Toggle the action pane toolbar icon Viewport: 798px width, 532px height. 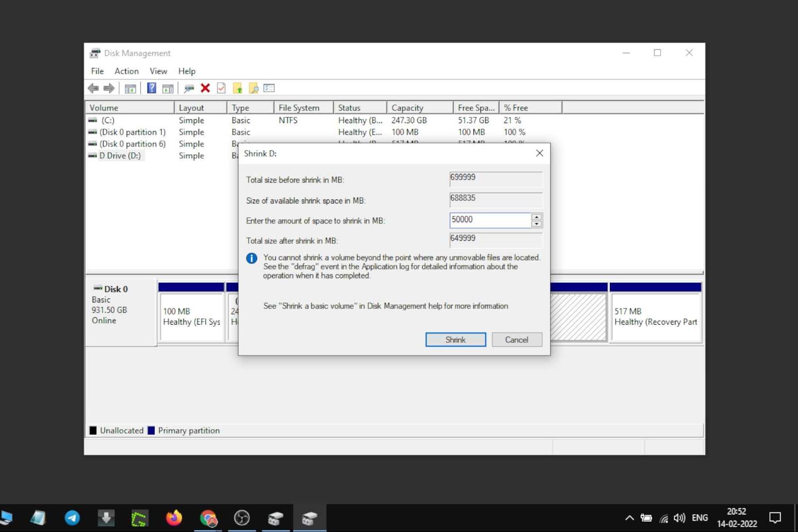click(x=168, y=88)
